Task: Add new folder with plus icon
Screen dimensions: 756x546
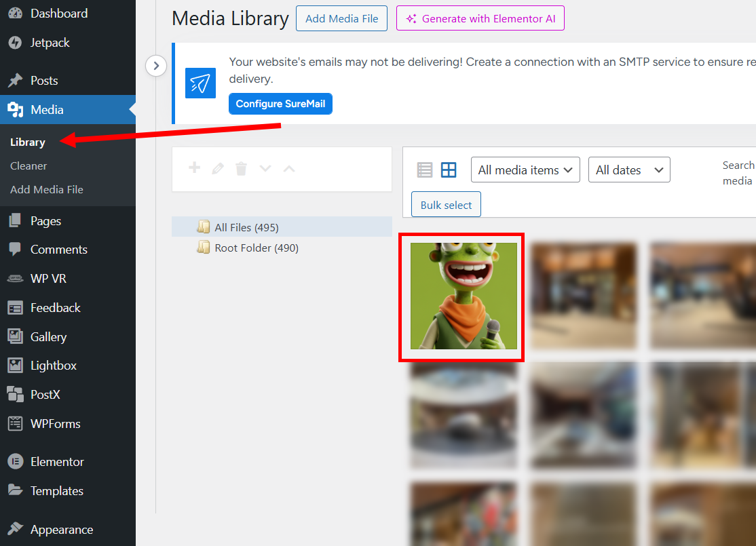Action: click(x=194, y=168)
